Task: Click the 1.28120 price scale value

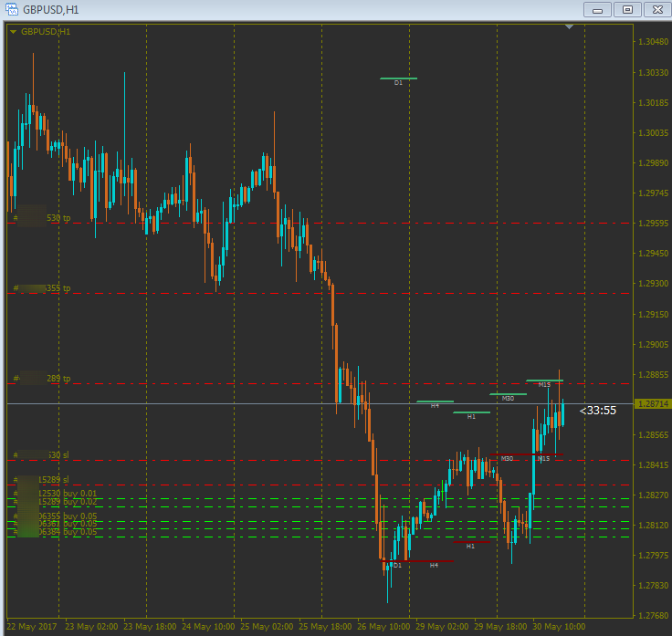Action: pos(653,525)
